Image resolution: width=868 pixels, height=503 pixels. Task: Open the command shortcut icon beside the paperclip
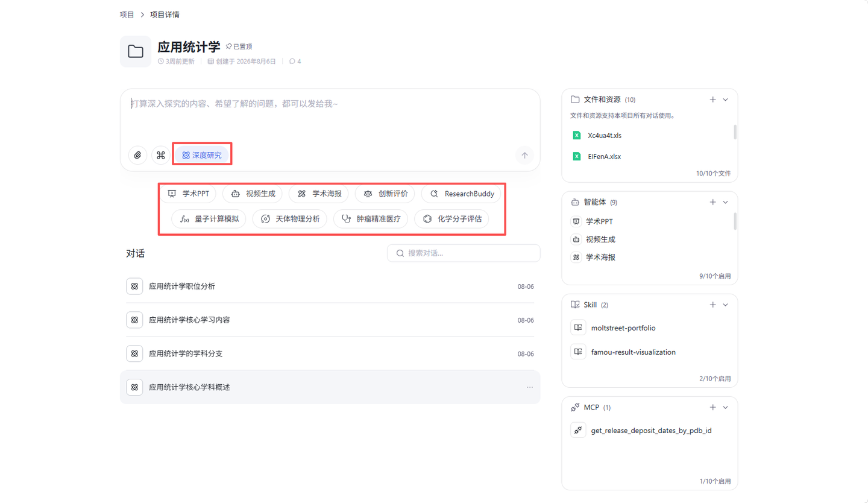click(x=161, y=155)
